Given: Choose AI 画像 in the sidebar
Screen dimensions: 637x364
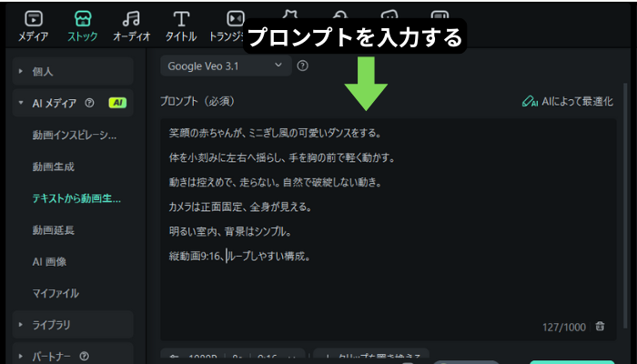Looking at the screenshot, I should pos(49,262).
